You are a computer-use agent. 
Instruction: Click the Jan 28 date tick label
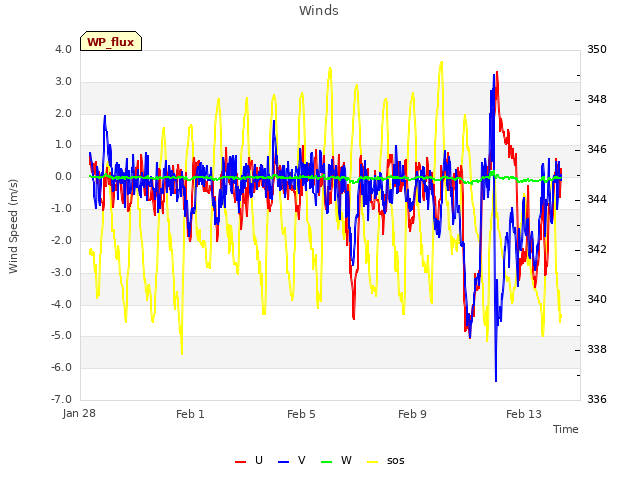[x=79, y=413]
